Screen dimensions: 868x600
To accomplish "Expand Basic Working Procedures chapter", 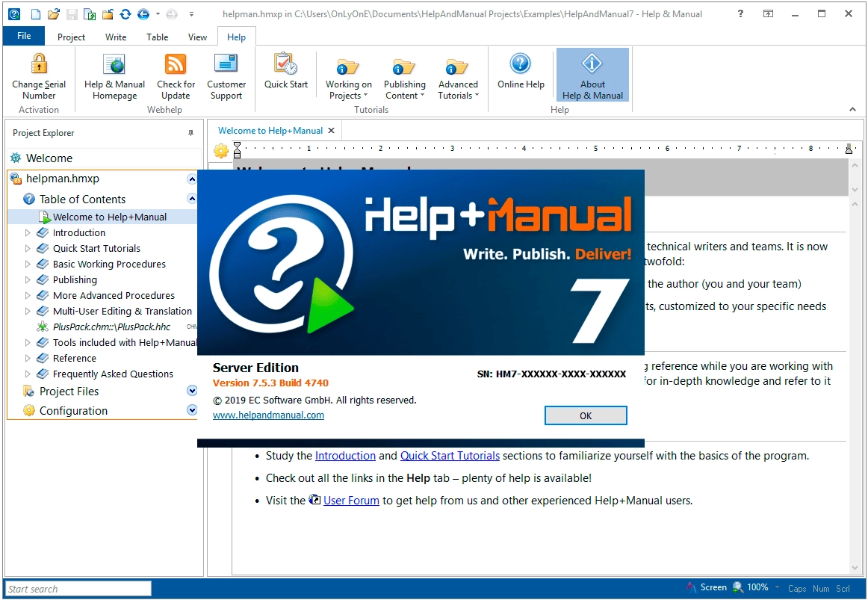I will tap(28, 264).
